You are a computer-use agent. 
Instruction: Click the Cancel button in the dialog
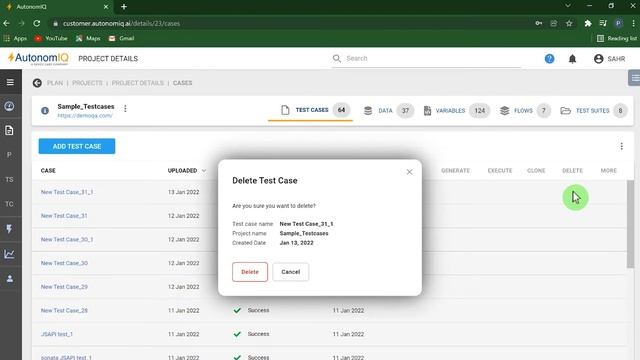[291, 272]
